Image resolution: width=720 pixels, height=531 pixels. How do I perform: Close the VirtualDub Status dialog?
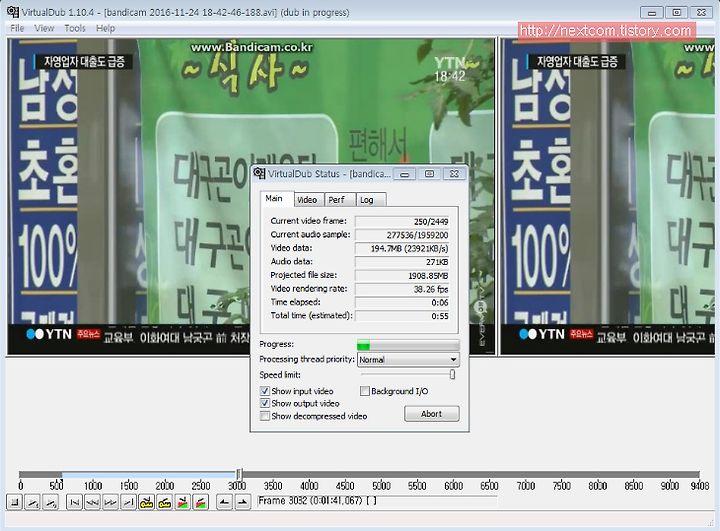pyautogui.click(x=454, y=174)
